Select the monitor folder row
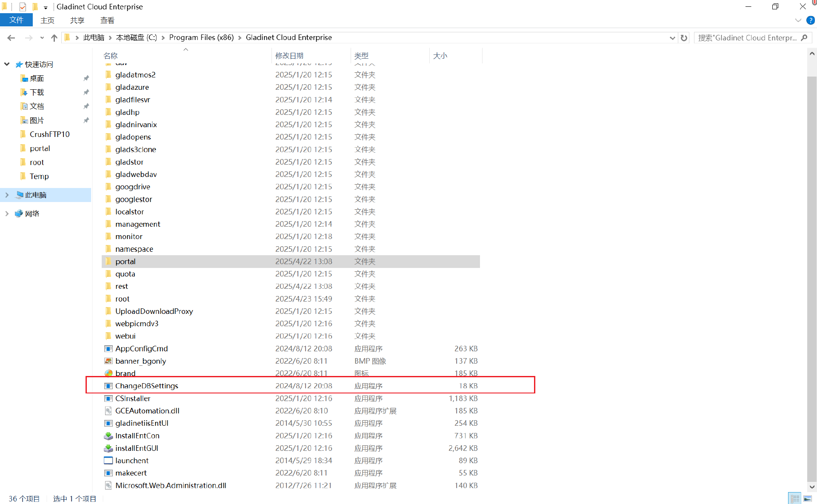The image size is (817, 504). tap(291, 236)
